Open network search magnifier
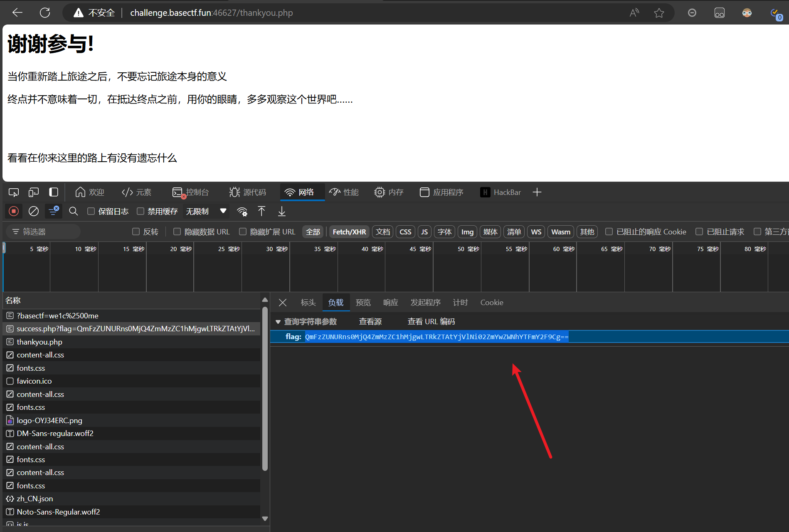789x532 pixels. [x=74, y=212]
